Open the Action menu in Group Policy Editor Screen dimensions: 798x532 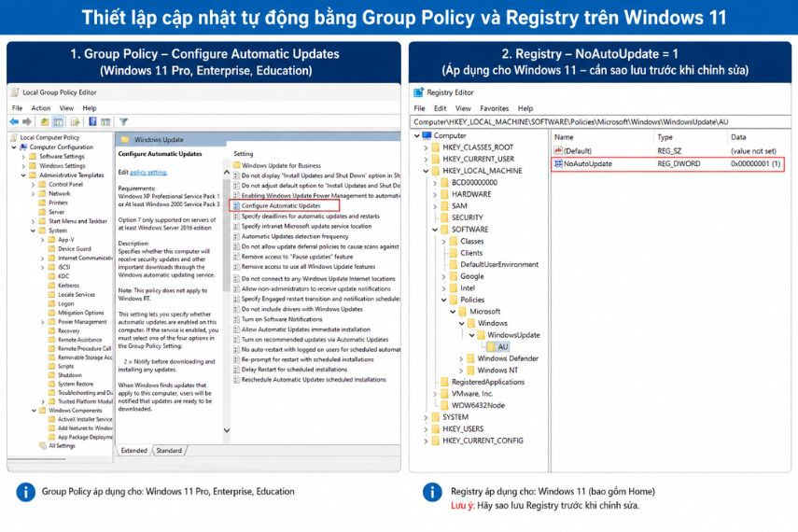[41, 108]
